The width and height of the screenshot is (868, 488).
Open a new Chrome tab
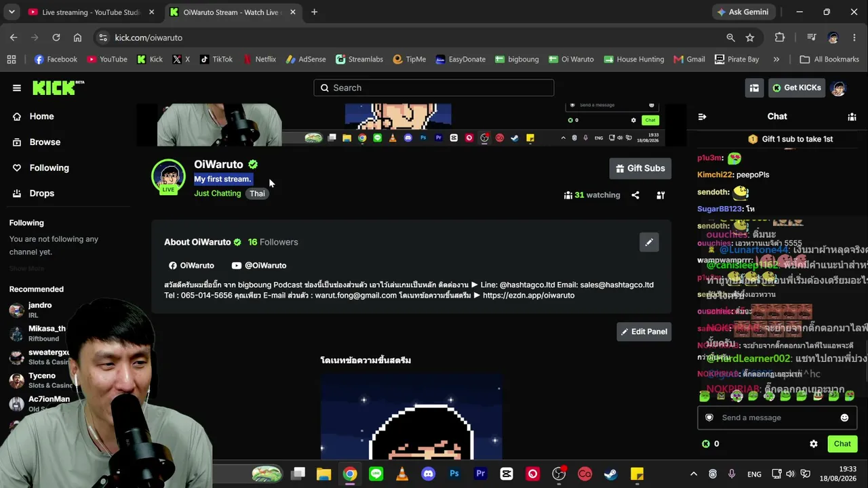click(x=314, y=12)
